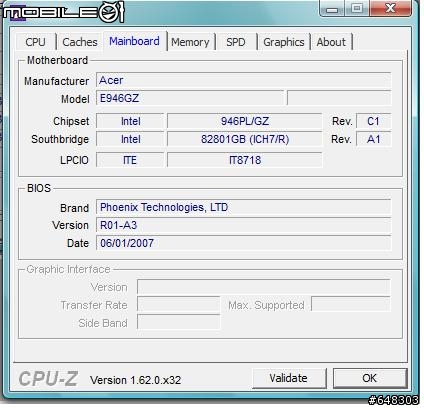Screen dimensions: 424x408
Task: Open the Caches tab
Action: click(80, 42)
